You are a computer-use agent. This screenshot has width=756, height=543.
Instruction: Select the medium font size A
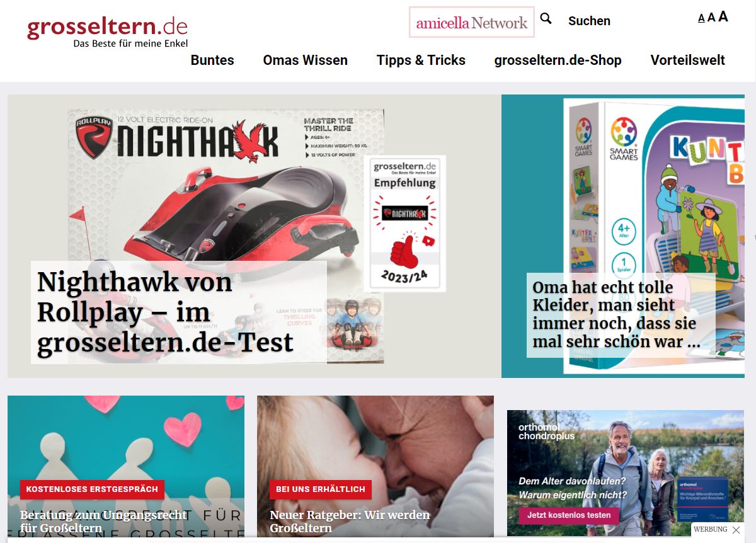[711, 18]
